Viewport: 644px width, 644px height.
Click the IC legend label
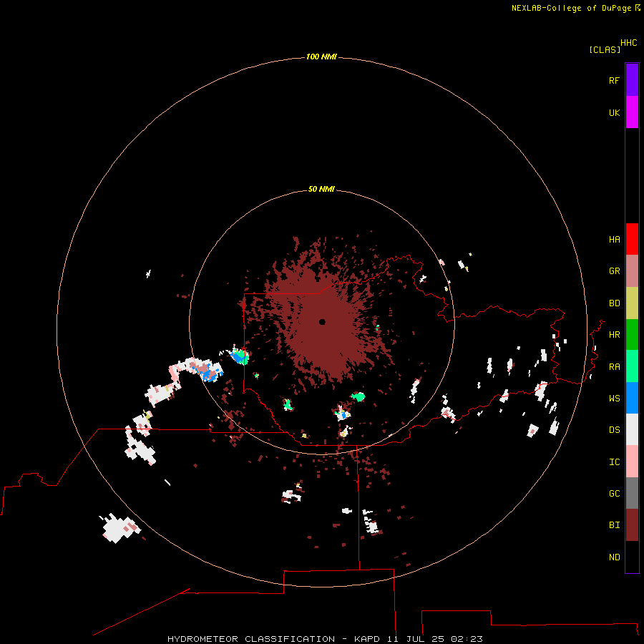click(614, 462)
